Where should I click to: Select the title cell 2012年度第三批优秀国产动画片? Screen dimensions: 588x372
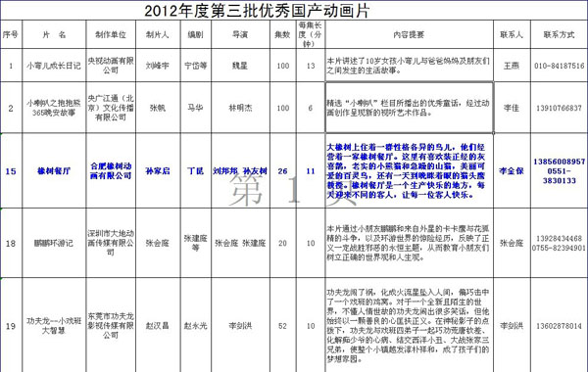click(257, 11)
